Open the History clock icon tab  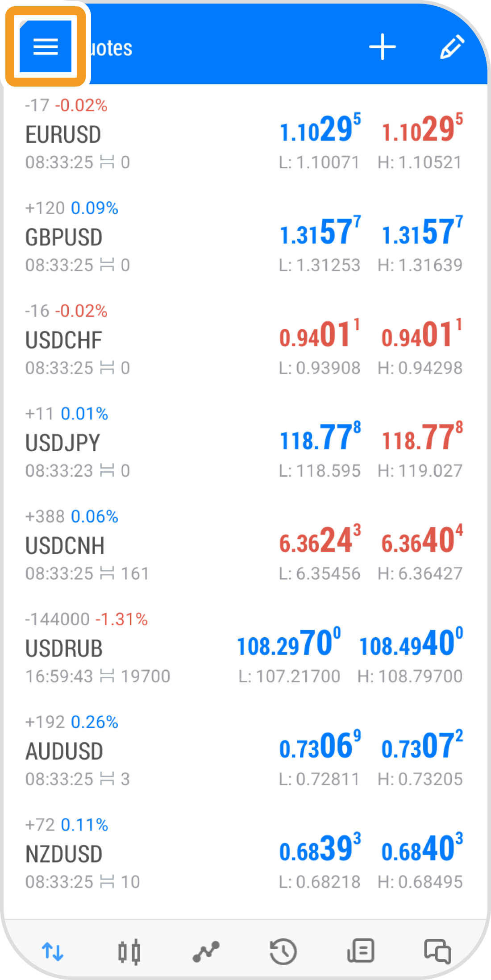[283, 951]
